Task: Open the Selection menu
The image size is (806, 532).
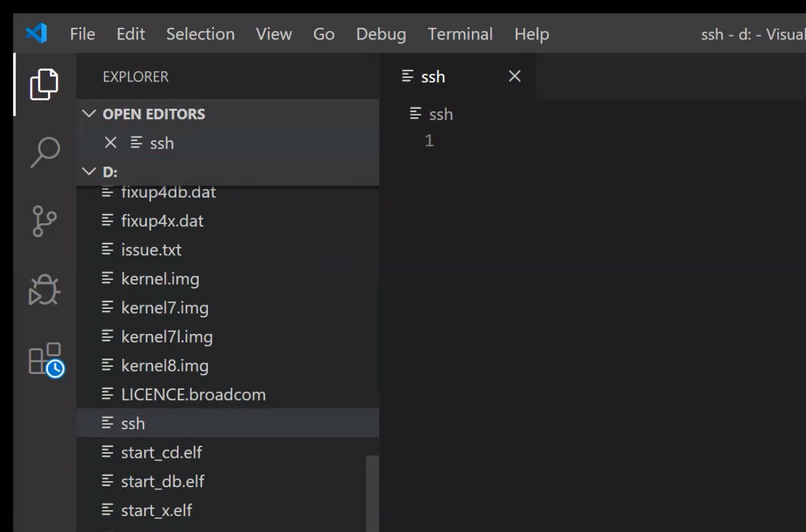Action: (201, 34)
